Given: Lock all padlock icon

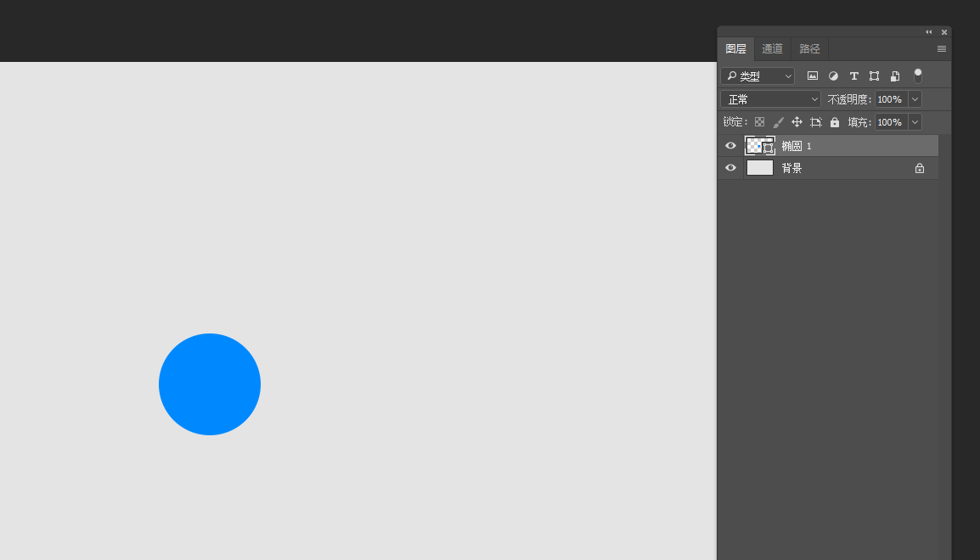Looking at the screenshot, I should [x=835, y=122].
